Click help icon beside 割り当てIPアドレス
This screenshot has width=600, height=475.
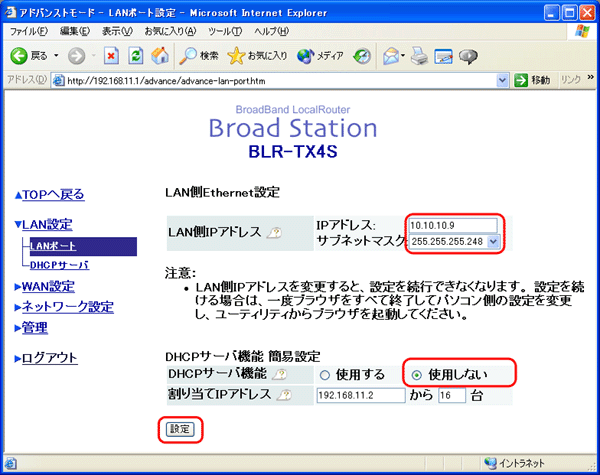284,395
